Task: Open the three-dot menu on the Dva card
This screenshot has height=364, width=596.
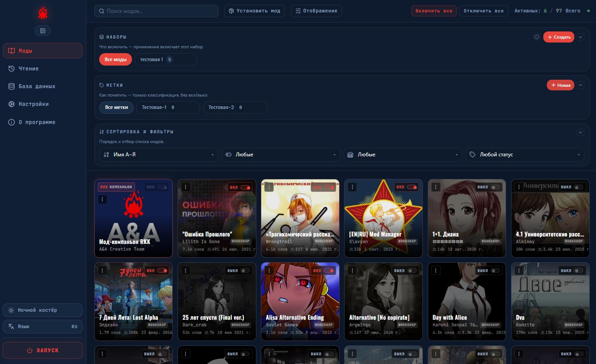Action: point(519,270)
